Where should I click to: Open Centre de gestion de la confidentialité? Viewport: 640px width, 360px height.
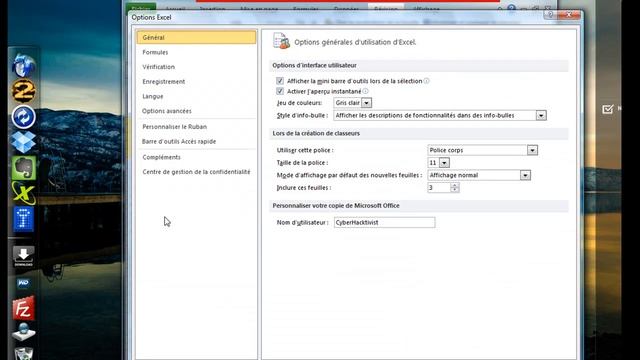pyautogui.click(x=196, y=172)
